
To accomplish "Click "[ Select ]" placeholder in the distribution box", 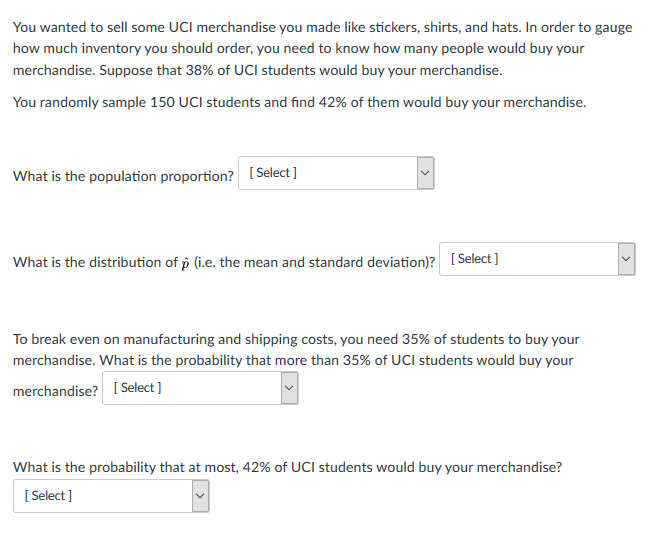I will click(x=475, y=259).
